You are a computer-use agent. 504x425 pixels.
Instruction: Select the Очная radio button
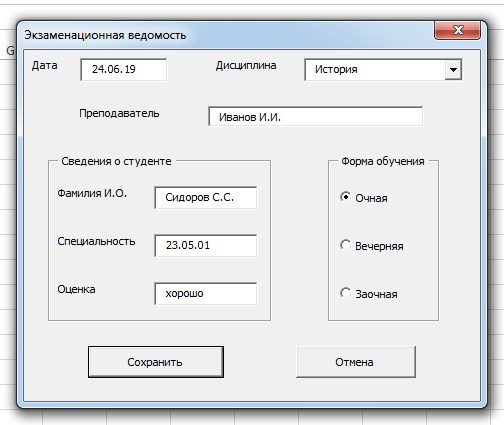coord(345,197)
